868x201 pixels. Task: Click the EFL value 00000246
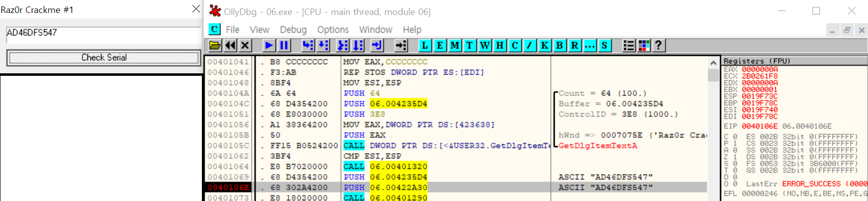click(760, 194)
